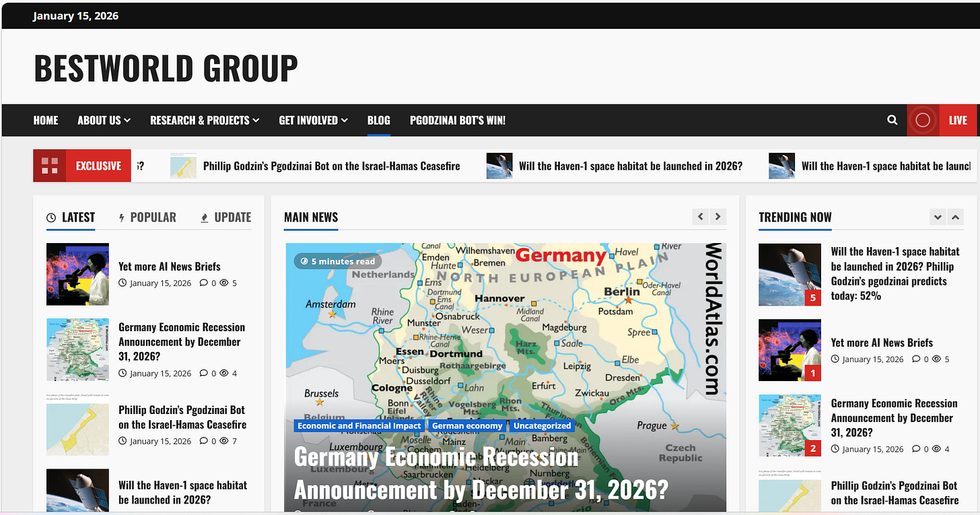This screenshot has height=515, width=980.
Task: Click the ticker map thumbnail for Israel-Hamas story
Action: tap(183, 166)
